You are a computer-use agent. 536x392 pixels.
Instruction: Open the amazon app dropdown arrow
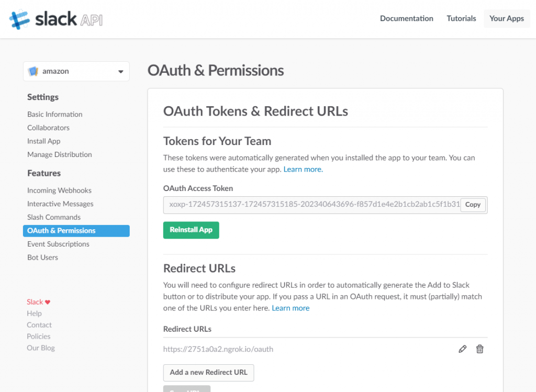tap(121, 71)
